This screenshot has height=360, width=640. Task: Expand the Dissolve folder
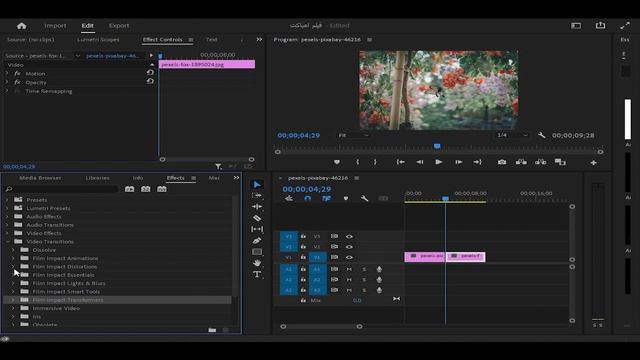click(x=13, y=250)
